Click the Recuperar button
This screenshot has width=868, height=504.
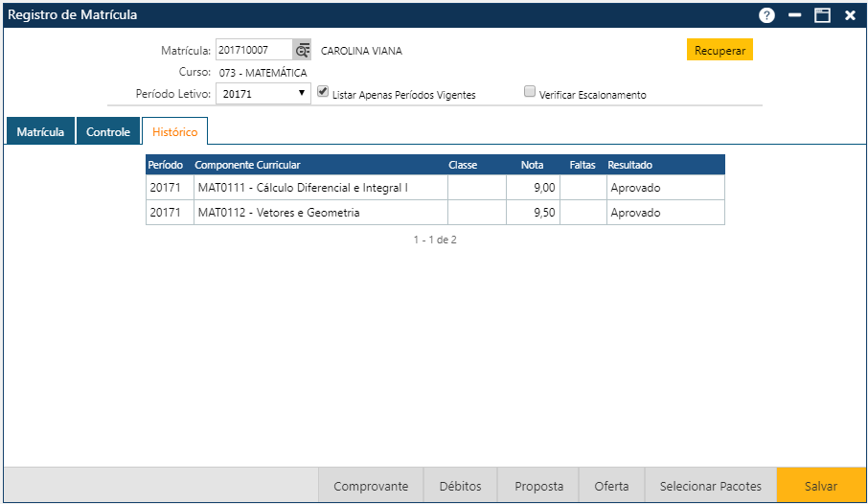click(x=720, y=51)
